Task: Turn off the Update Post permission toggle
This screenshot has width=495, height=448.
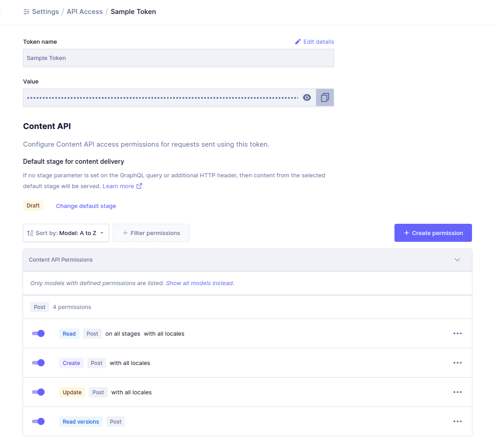Action: click(x=38, y=392)
